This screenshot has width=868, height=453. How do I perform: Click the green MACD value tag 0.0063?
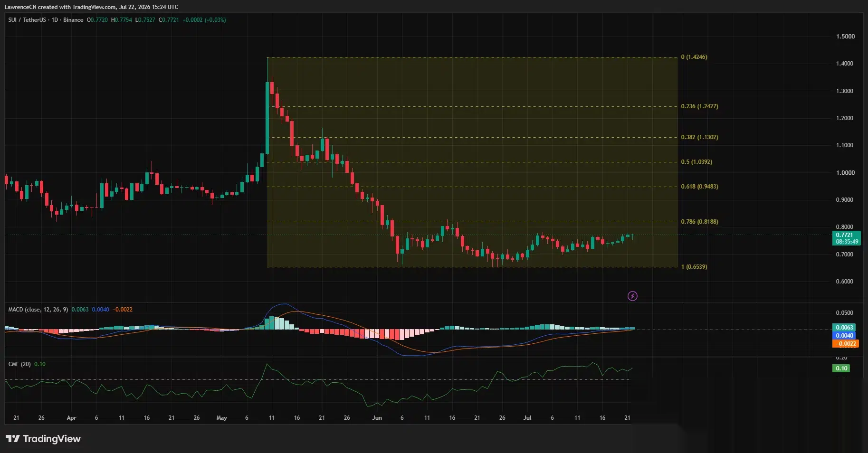[844, 328]
